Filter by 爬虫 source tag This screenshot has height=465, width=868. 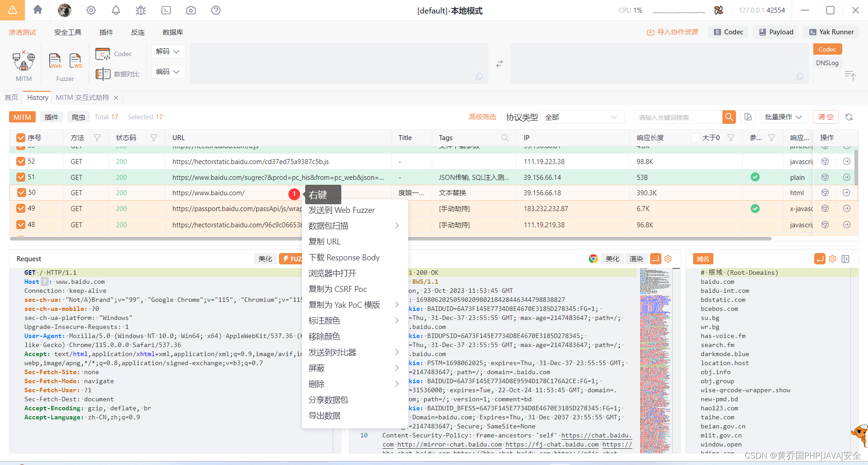(x=79, y=117)
